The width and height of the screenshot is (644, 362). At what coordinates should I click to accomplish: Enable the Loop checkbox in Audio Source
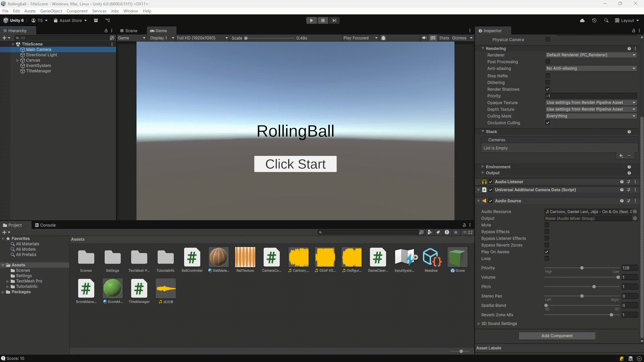coord(547,258)
